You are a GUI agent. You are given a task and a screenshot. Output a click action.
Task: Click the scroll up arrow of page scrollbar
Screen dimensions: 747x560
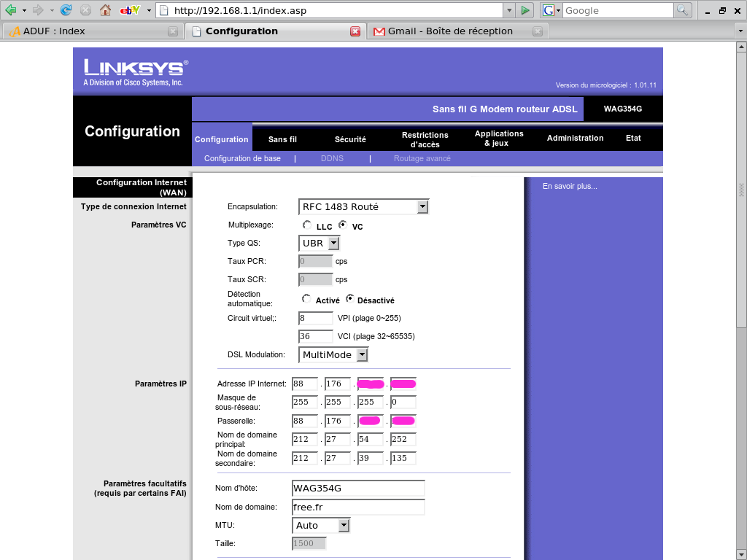click(741, 47)
